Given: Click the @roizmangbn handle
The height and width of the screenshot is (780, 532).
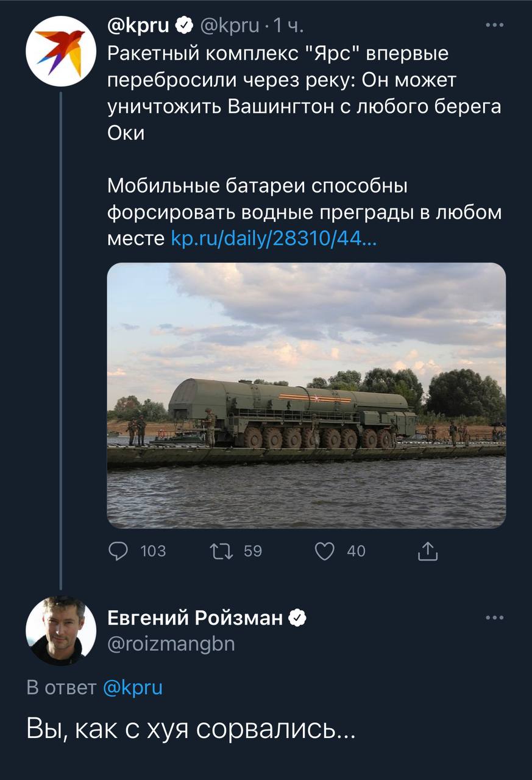Looking at the screenshot, I should click(171, 643).
